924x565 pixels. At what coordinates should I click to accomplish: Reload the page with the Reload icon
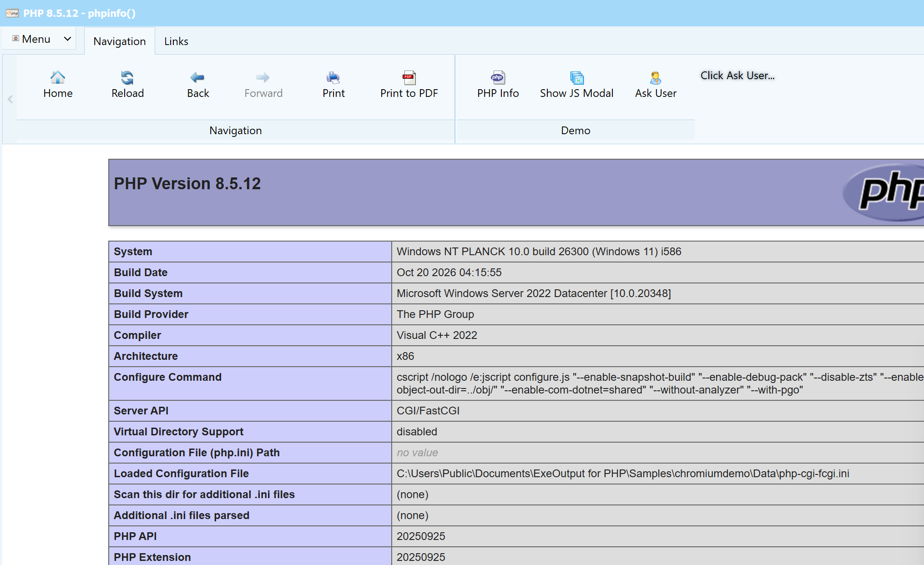[x=127, y=78]
